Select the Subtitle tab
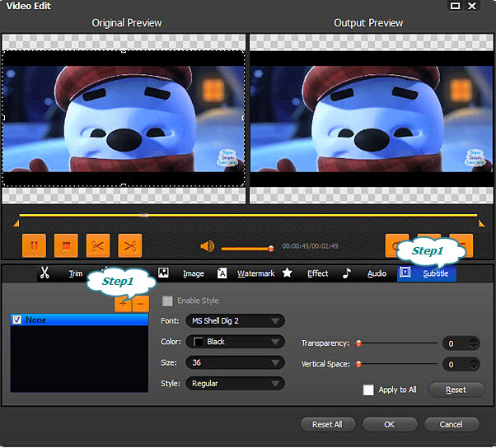Viewport: 496px width, 448px height. coord(427,273)
